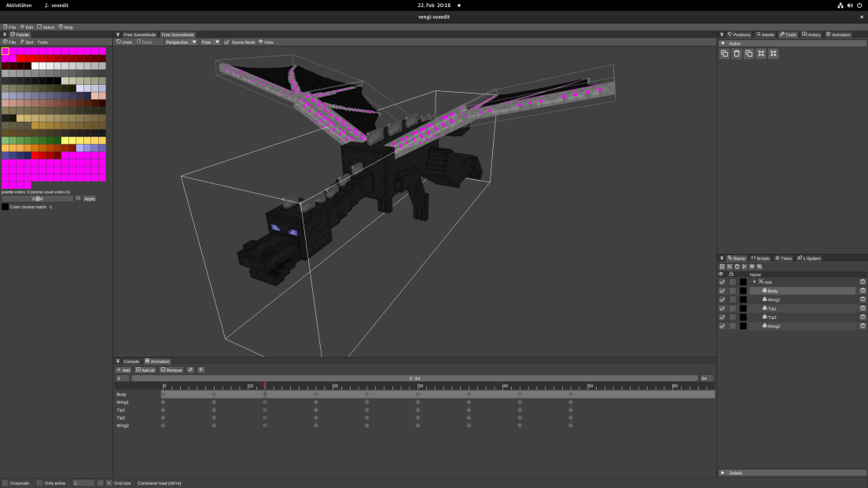This screenshot has height=488, width=868.
Task: Click the Add keyframe button
Action: pos(123,370)
